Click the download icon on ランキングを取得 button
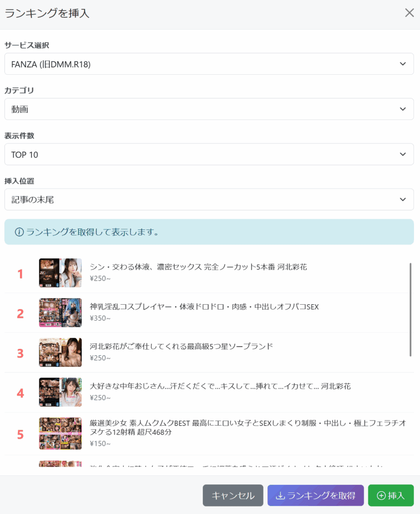Image resolution: width=420 pixels, height=514 pixels. point(280,495)
